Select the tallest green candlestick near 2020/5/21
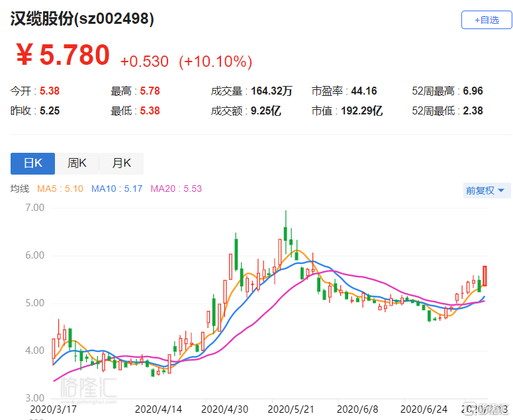The image size is (513, 420). pos(285,233)
